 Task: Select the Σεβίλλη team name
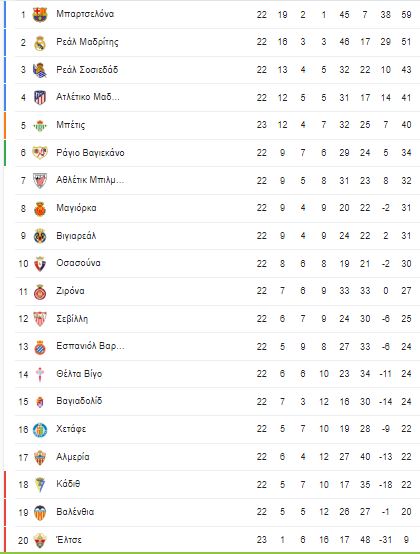(72, 319)
